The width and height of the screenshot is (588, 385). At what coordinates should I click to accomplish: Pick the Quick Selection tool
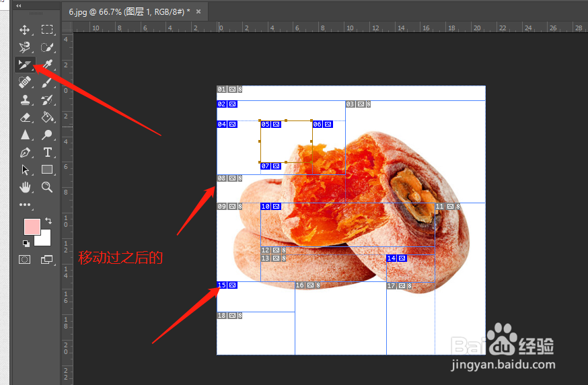click(47, 47)
